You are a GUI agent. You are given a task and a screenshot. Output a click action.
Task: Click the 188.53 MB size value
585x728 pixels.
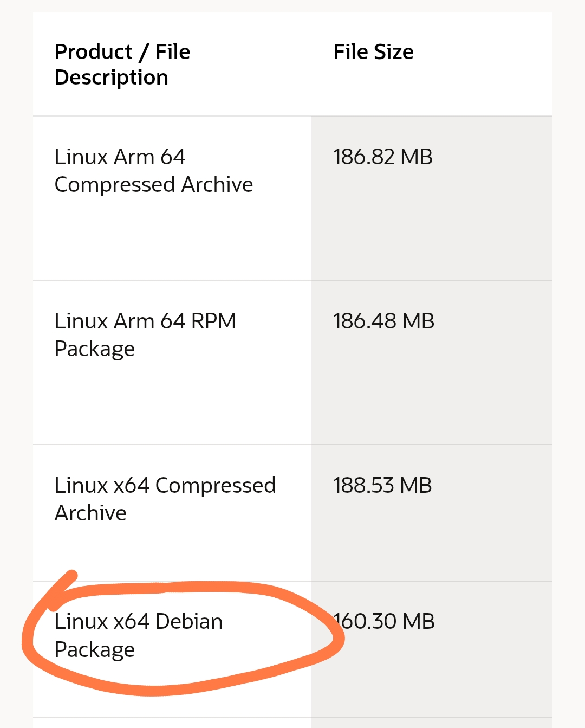tap(382, 486)
